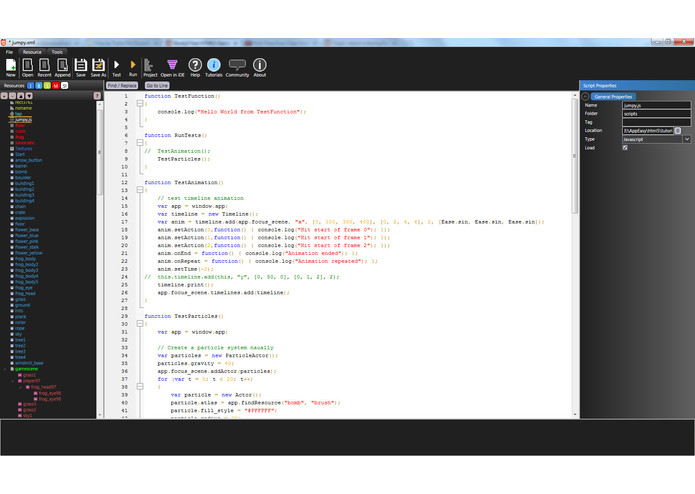Screen dimensions: 695x494
Task: Switch to the Resource tab
Action: tap(32, 52)
